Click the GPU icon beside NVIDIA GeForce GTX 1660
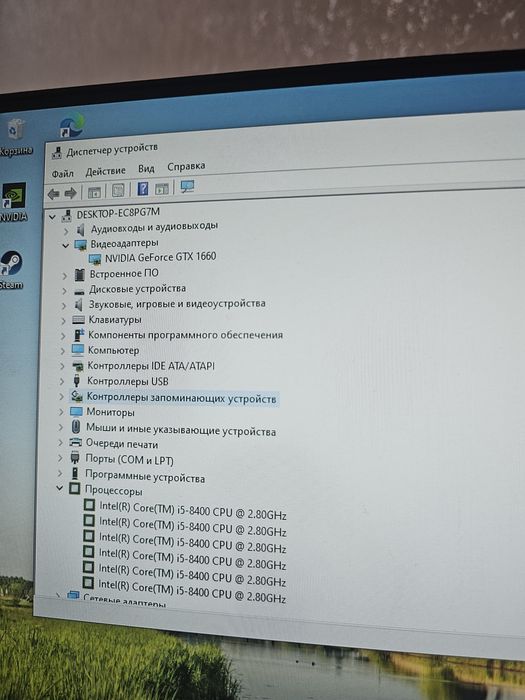Image resolution: width=525 pixels, height=700 pixels. coord(95,259)
